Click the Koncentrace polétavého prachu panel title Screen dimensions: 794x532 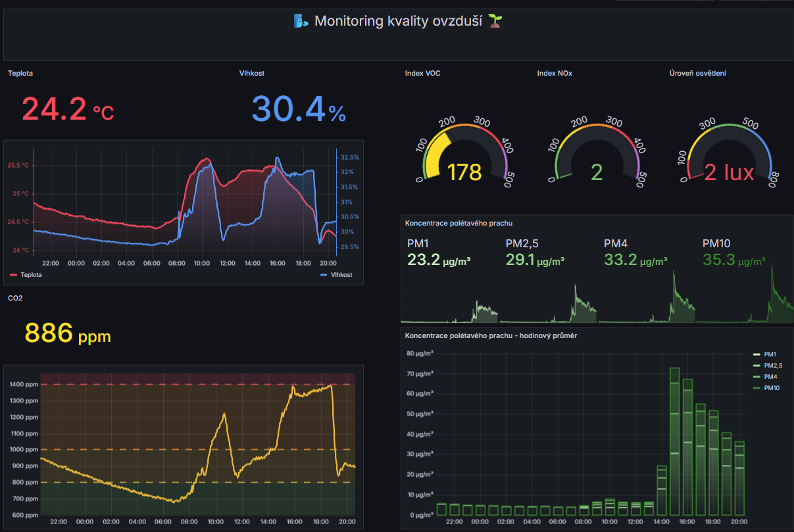pos(459,223)
